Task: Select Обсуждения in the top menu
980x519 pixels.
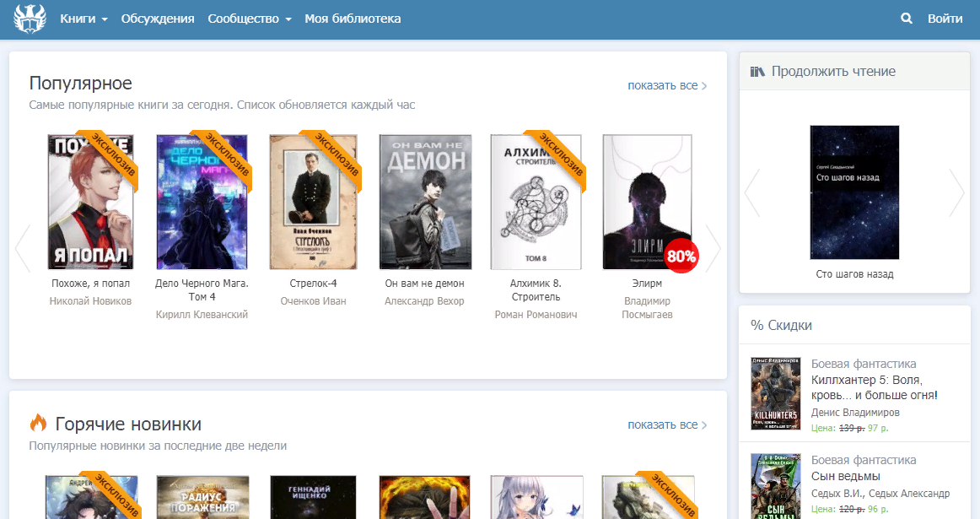Action: pos(156,17)
